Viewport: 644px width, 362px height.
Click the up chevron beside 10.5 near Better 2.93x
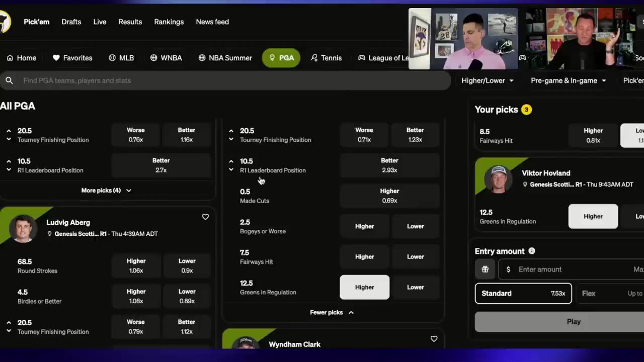[x=231, y=161]
